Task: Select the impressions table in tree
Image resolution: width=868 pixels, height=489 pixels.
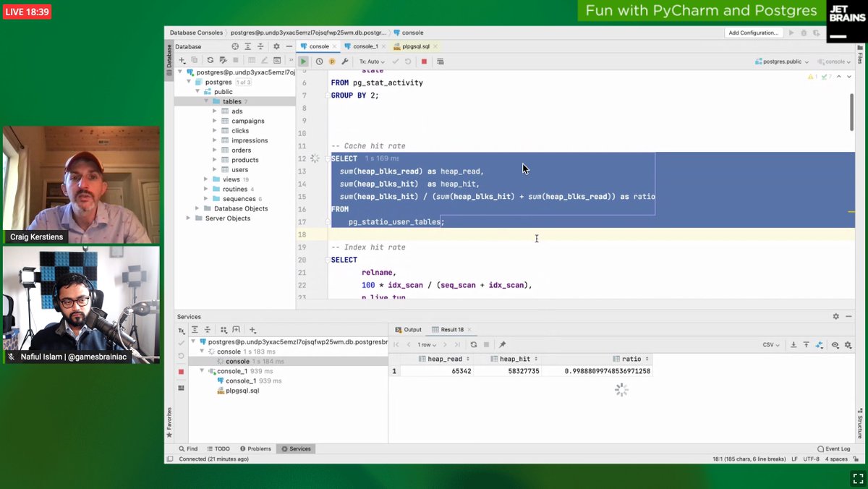Action: (x=250, y=140)
